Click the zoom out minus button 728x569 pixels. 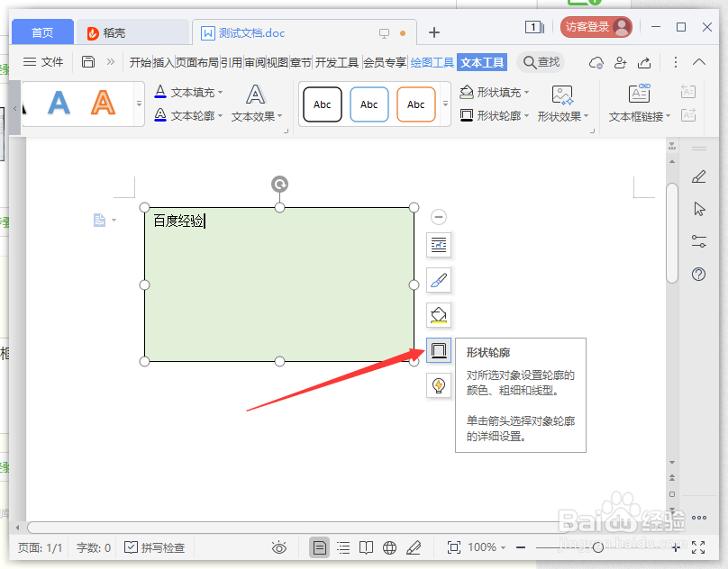tap(521, 547)
